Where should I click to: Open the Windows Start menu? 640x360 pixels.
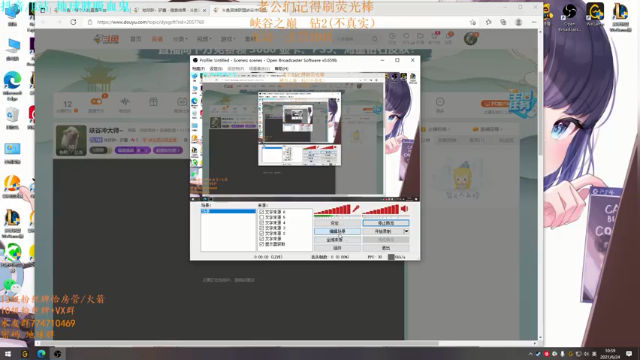(8, 354)
